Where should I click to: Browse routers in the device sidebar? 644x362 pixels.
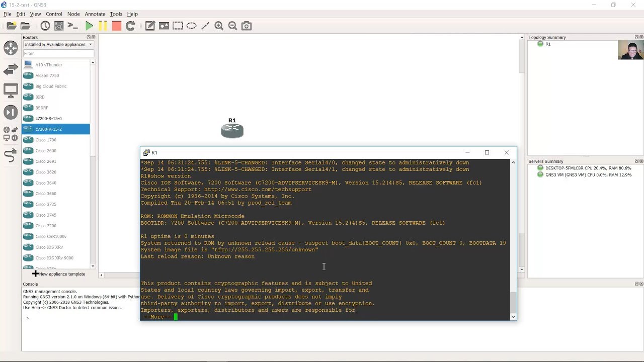[11, 48]
